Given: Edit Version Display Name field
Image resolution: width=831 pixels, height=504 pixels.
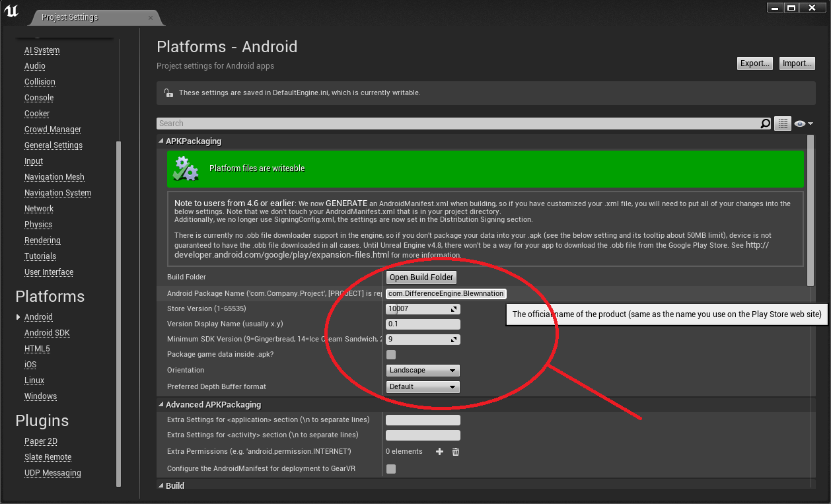Looking at the screenshot, I should coord(423,324).
